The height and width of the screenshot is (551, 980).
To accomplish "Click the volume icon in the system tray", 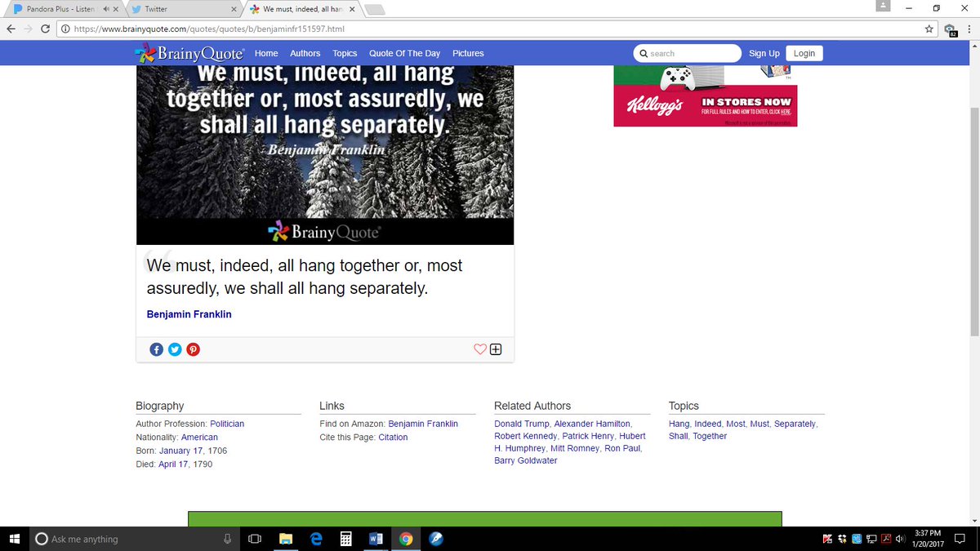I will point(899,539).
